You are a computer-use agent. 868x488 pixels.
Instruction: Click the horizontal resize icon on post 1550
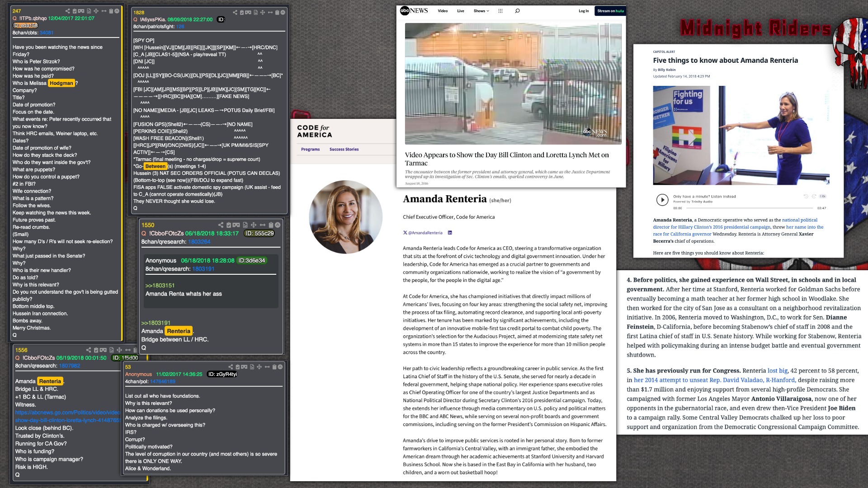click(263, 225)
